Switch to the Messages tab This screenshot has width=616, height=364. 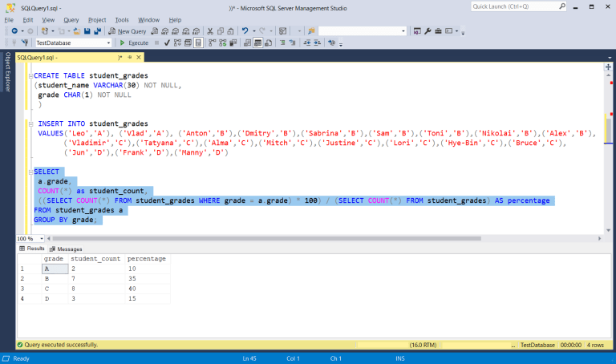pos(66,249)
